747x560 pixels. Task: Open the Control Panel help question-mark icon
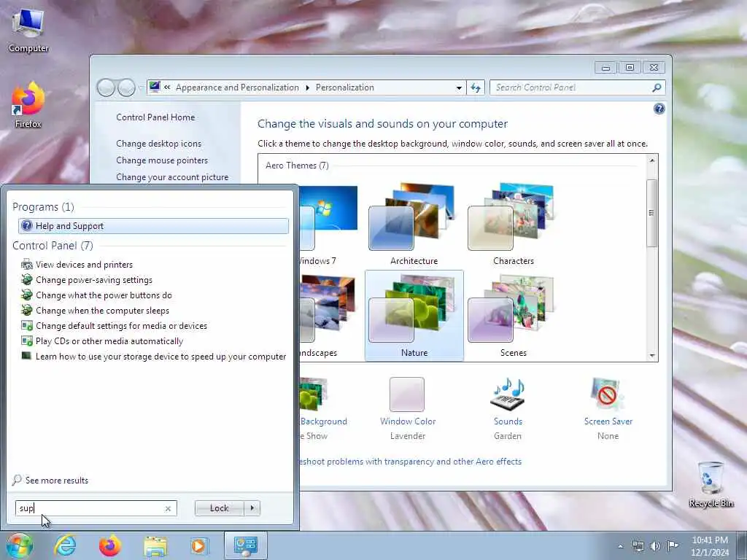click(x=659, y=109)
